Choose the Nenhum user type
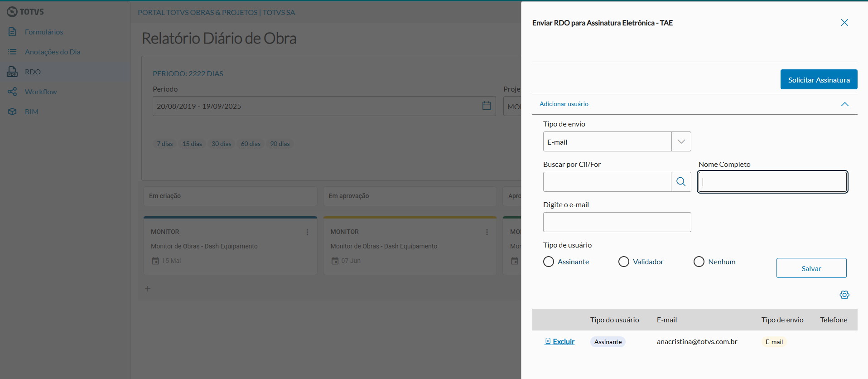 coord(699,262)
